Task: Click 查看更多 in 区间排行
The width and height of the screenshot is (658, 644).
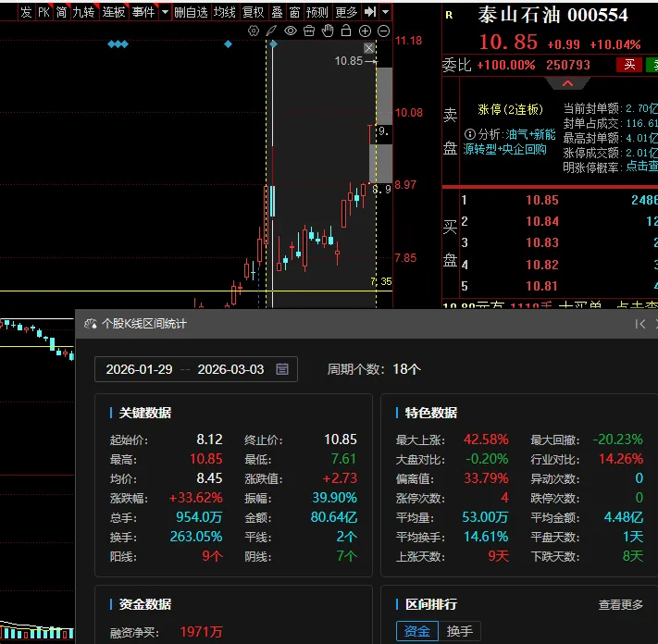Action: pyautogui.click(x=620, y=604)
